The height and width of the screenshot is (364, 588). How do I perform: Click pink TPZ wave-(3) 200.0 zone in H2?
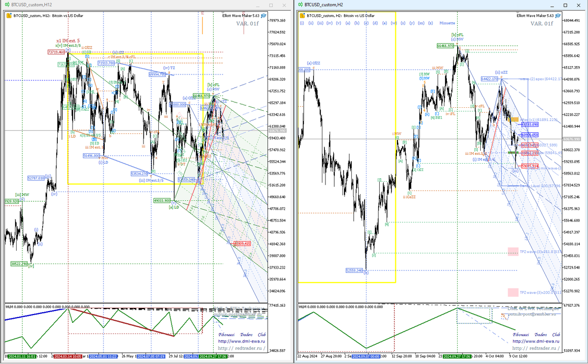[513, 292]
